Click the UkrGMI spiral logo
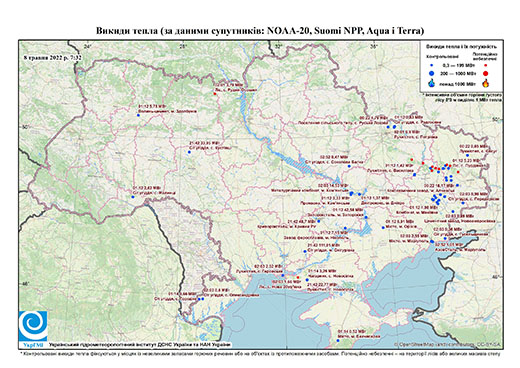The height and width of the screenshot is (368, 520). 33,326
